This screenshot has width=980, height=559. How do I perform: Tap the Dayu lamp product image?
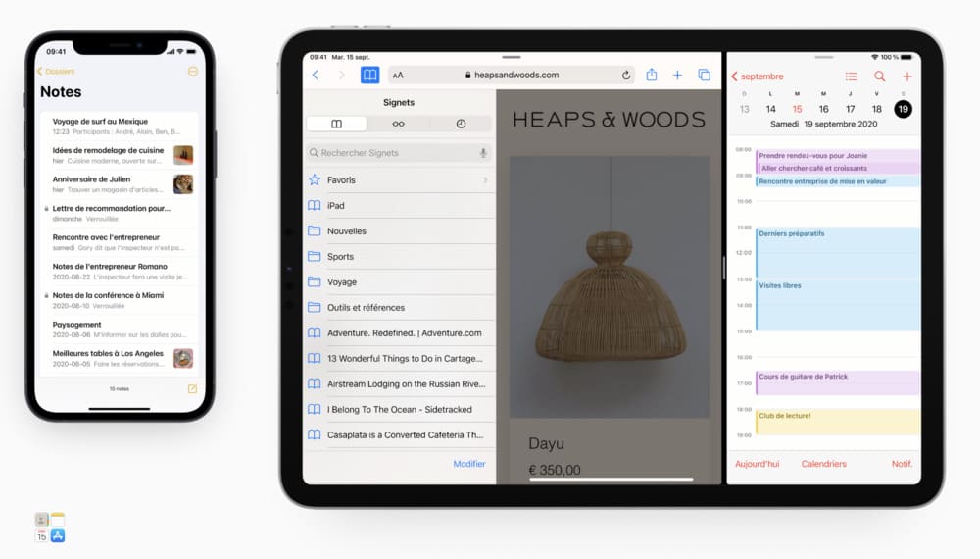tap(610, 286)
